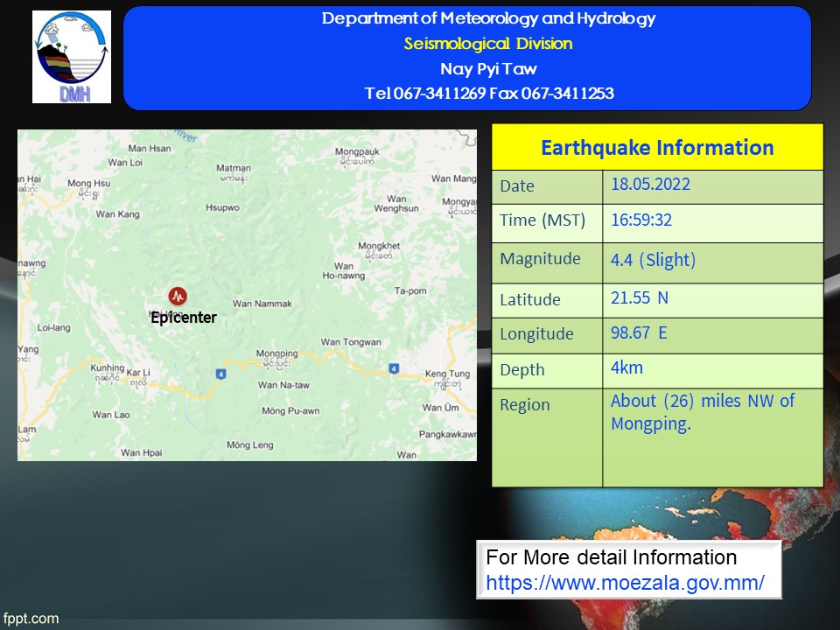Click Man Hsan label on map
Screen dimensions: 840x630
(150, 149)
